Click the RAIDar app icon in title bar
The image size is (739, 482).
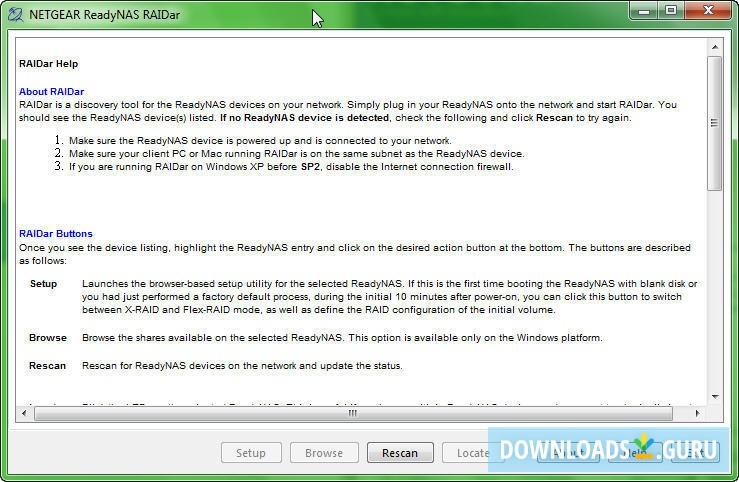(x=16, y=15)
